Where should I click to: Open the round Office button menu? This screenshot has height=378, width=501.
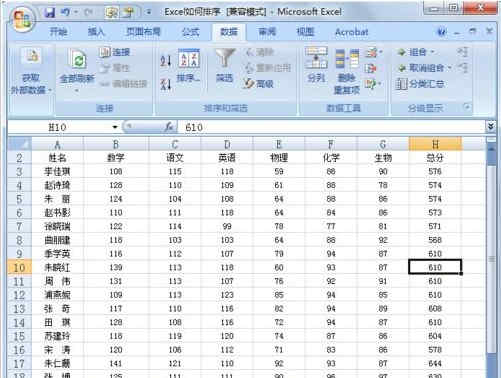click(x=22, y=18)
